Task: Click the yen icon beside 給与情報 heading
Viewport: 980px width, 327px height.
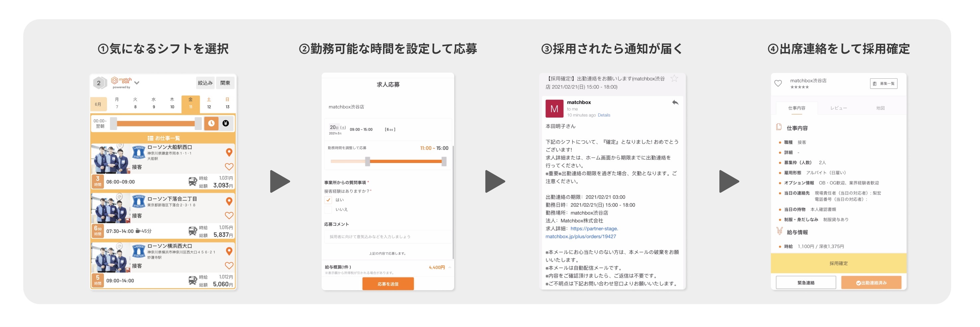Action: [x=779, y=231]
